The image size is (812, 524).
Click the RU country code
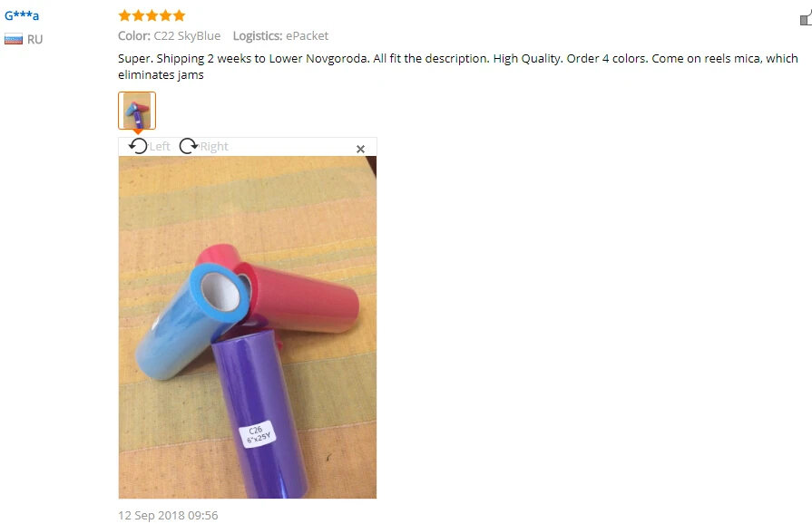34,39
